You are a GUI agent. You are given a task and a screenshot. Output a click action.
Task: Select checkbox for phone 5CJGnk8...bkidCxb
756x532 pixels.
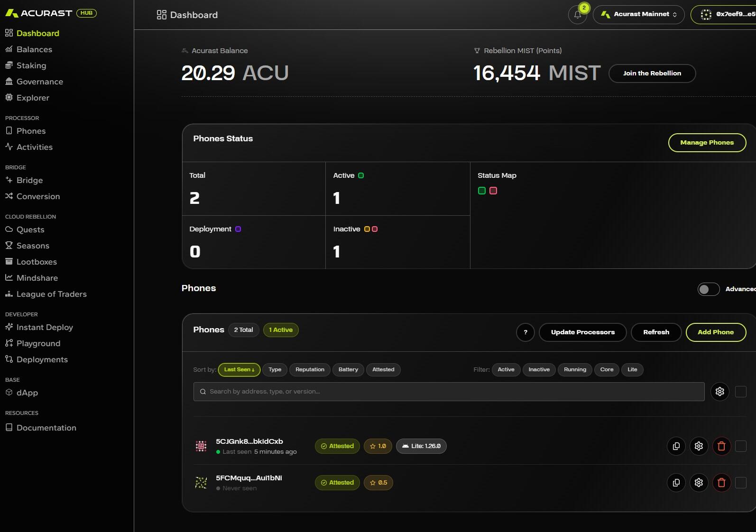(x=741, y=446)
